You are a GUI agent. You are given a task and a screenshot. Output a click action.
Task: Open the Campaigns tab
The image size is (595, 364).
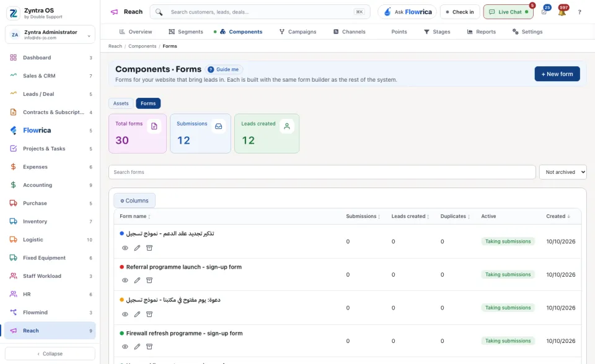[298, 32]
